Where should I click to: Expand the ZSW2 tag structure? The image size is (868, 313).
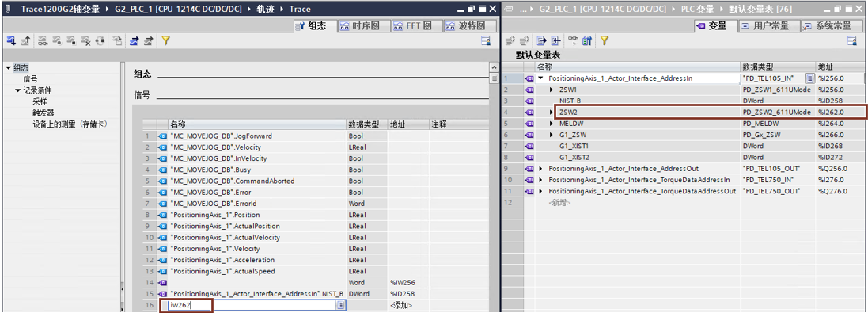(x=552, y=113)
